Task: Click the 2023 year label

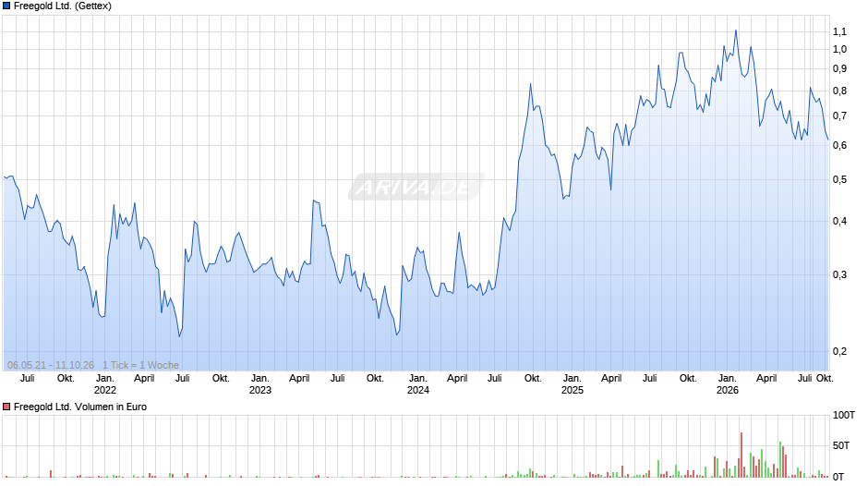Action: coord(260,390)
